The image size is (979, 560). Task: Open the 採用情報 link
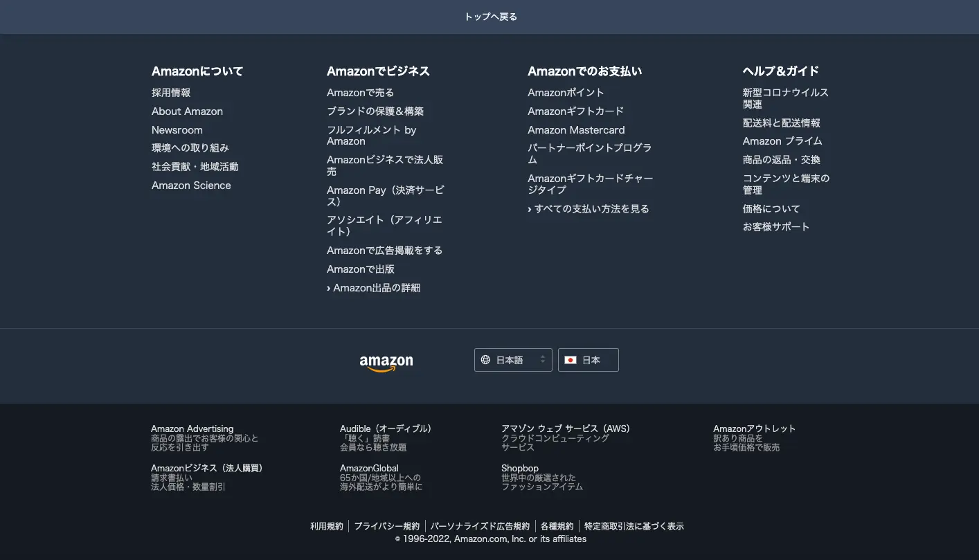171,93
